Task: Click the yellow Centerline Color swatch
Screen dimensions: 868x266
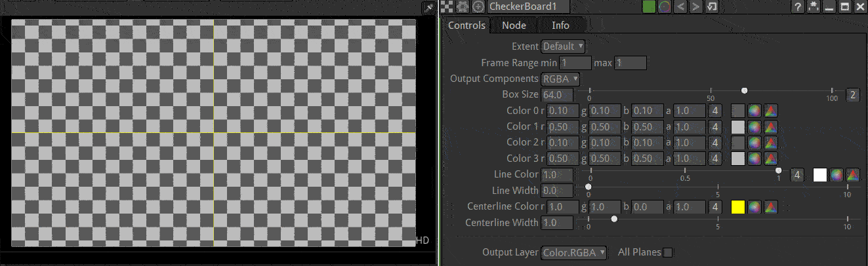Action: tap(737, 207)
